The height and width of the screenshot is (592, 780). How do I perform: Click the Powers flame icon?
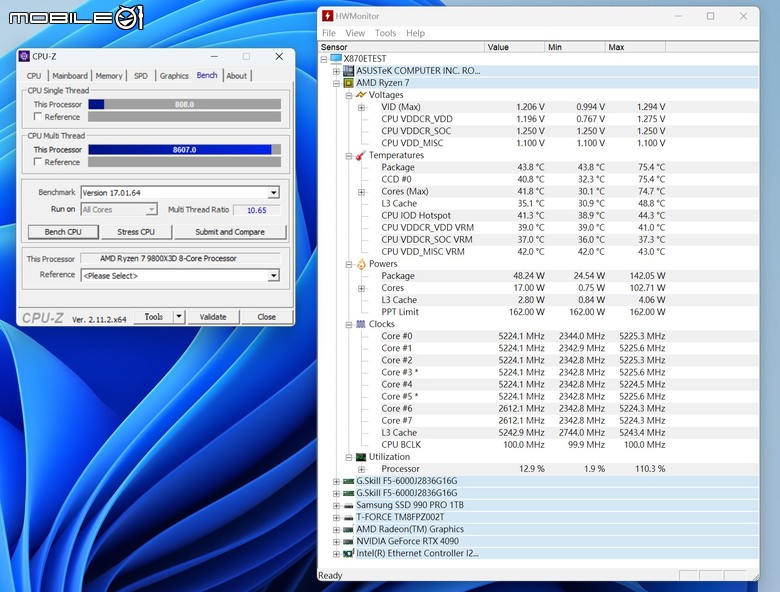tap(361, 264)
